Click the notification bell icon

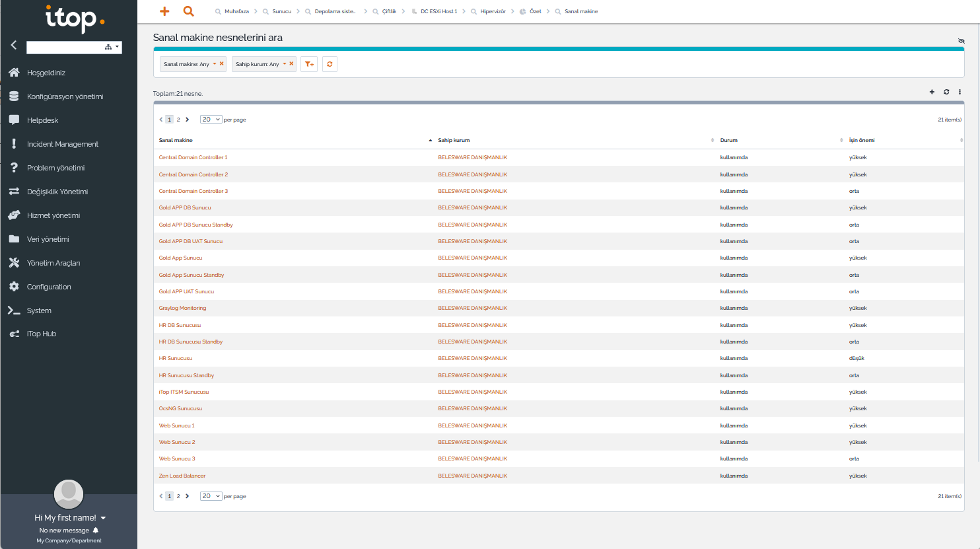[x=96, y=531]
